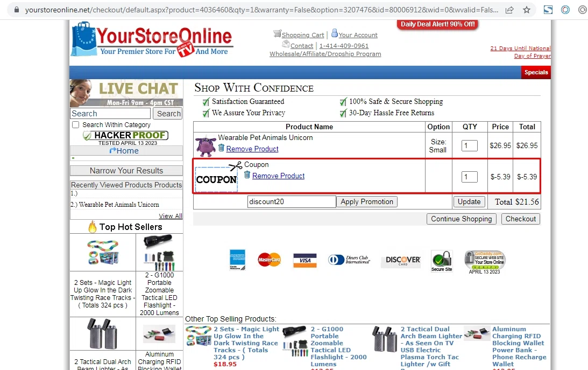Click promotion code field containing discount20
588x370 pixels.
click(292, 201)
